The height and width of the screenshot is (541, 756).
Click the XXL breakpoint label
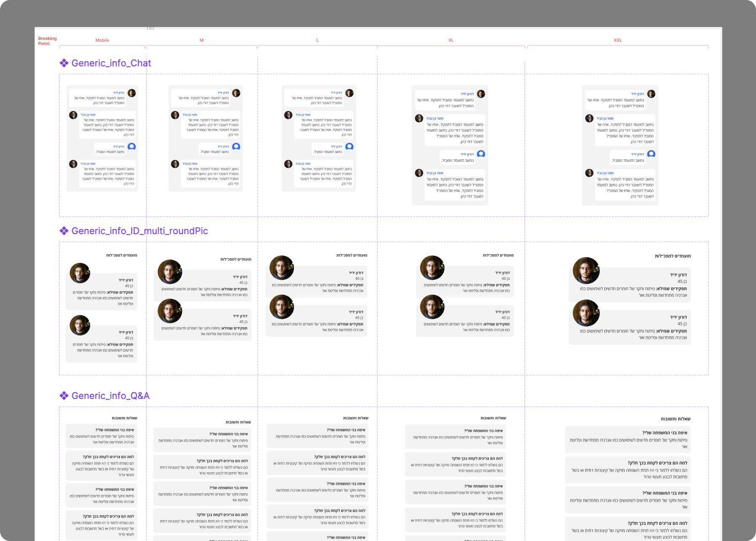pos(617,40)
